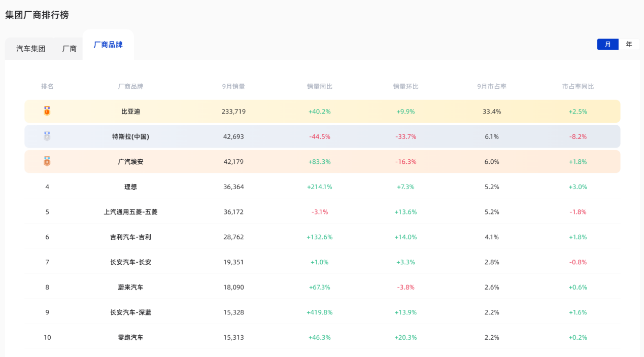Click the 吉利汽车-吉利 brand name
Image resolution: width=644 pixels, height=357 pixels.
pos(130,237)
